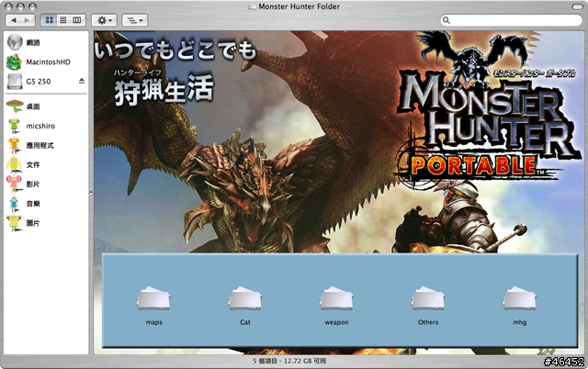Viewport: 588px width, 369px height.
Task: Click the status bar item count text
Action: click(288, 361)
